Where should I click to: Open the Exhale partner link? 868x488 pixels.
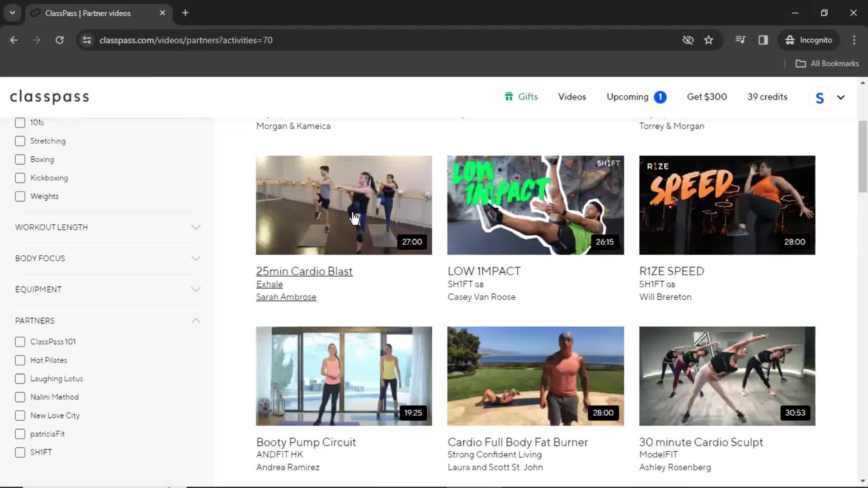(x=269, y=284)
